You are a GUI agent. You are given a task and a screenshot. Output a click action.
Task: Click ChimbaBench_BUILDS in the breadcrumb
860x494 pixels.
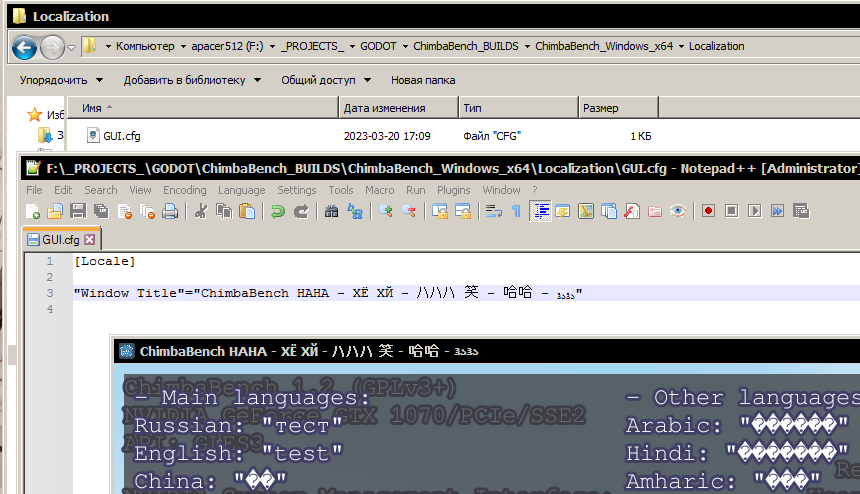click(466, 46)
